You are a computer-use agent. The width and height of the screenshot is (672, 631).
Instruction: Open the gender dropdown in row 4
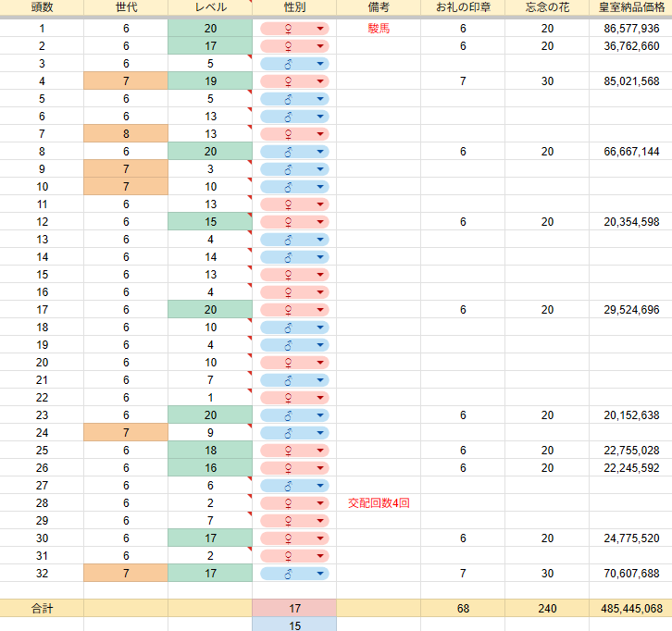[294, 81]
